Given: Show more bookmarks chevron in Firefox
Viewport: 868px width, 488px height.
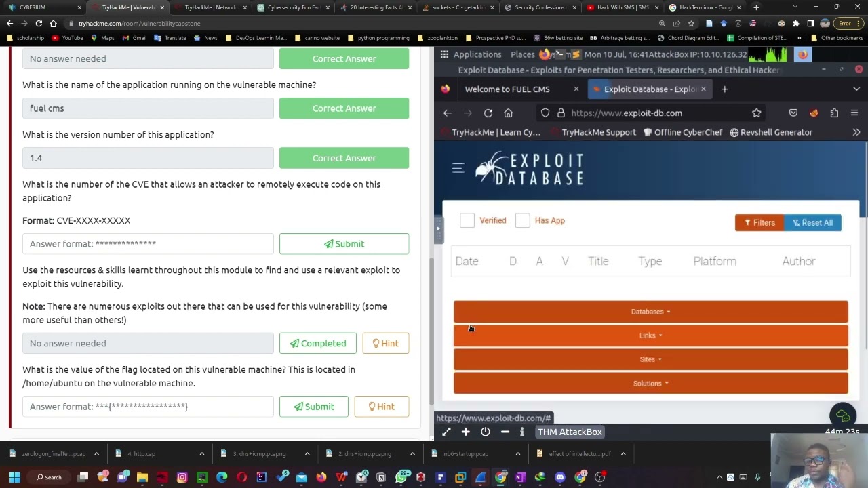Looking at the screenshot, I should 856,132.
